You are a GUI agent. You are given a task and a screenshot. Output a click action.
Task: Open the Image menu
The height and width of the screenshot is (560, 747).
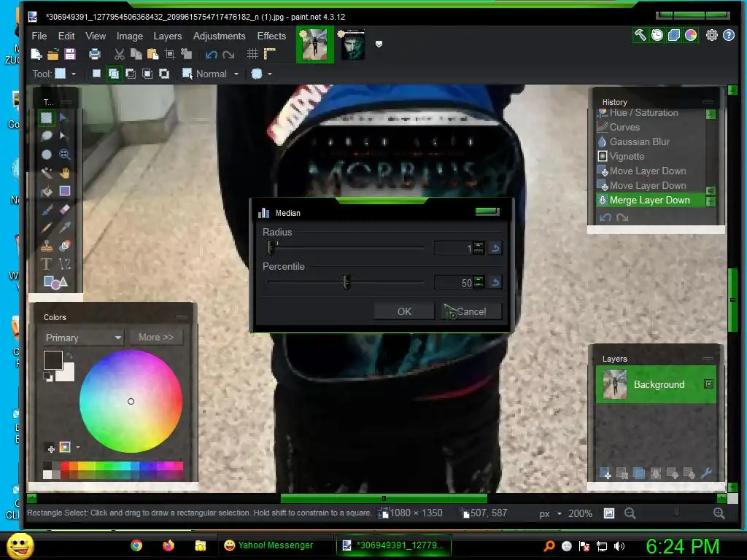(x=130, y=36)
